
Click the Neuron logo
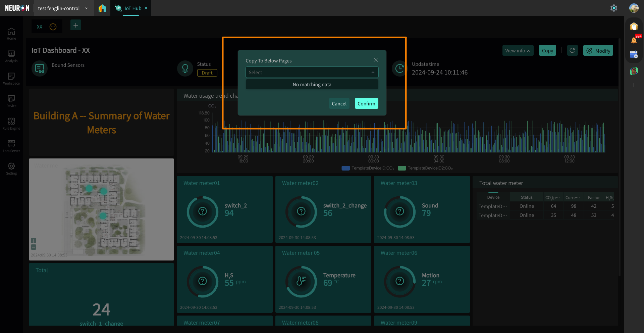click(x=17, y=8)
